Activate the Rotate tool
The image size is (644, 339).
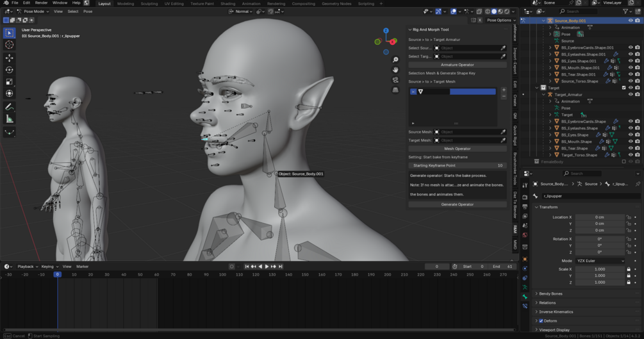pos(10,70)
